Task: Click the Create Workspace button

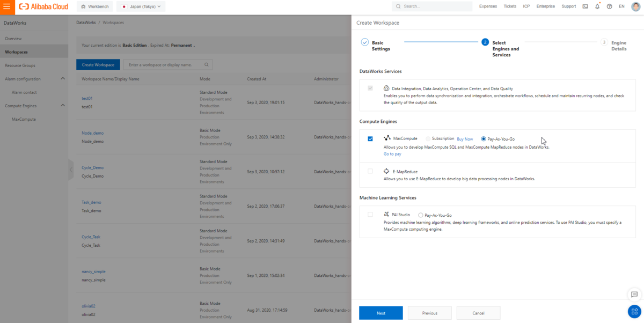Action: pos(98,65)
